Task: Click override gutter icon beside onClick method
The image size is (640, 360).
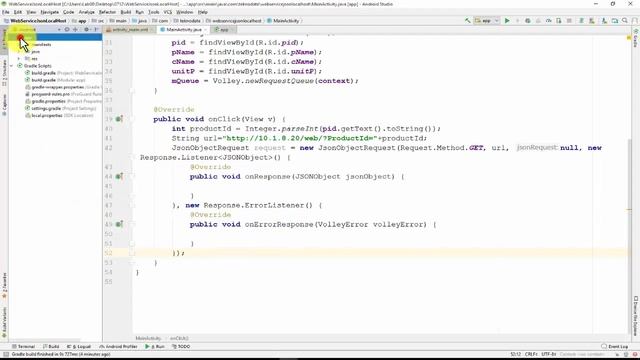Action: pos(119,119)
